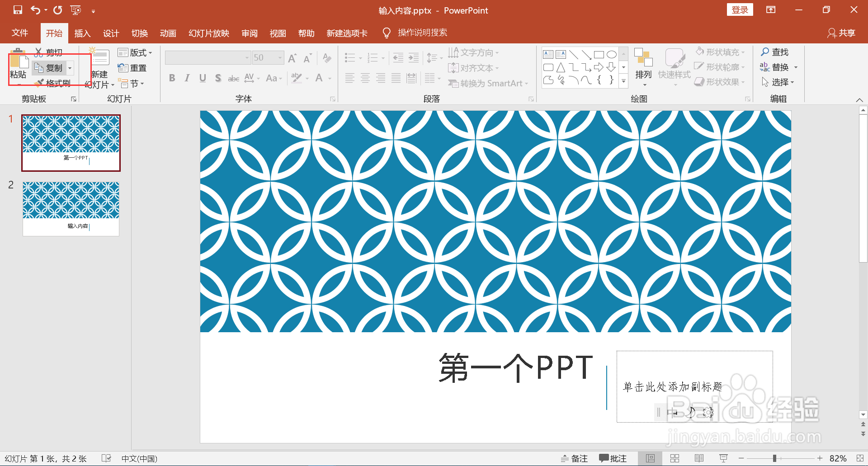Open the font size dropdown showing 50
This screenshot has height=466, width=868.
pos(280,58)
